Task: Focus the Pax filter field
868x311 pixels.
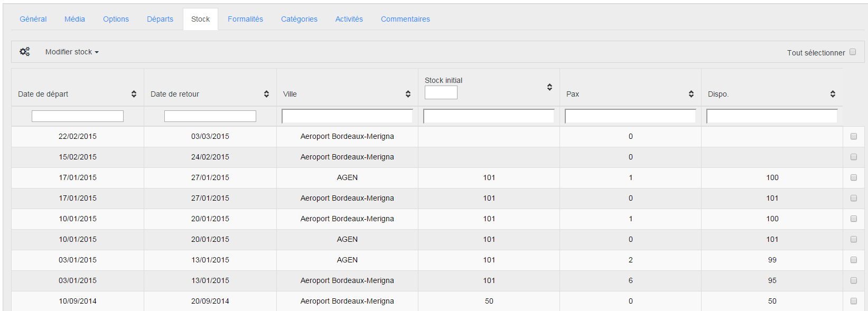Action: (630, 116)
